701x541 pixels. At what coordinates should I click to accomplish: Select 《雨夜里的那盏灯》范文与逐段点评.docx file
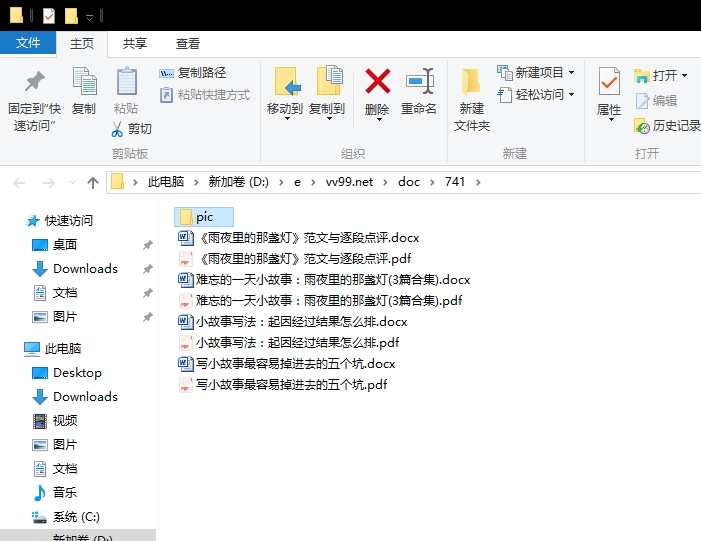(299, 237)
